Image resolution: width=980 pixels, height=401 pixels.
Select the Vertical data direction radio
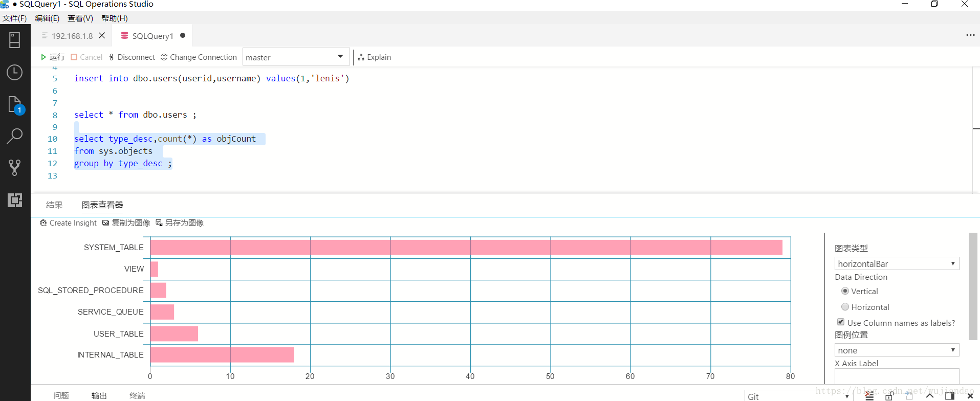845,291
